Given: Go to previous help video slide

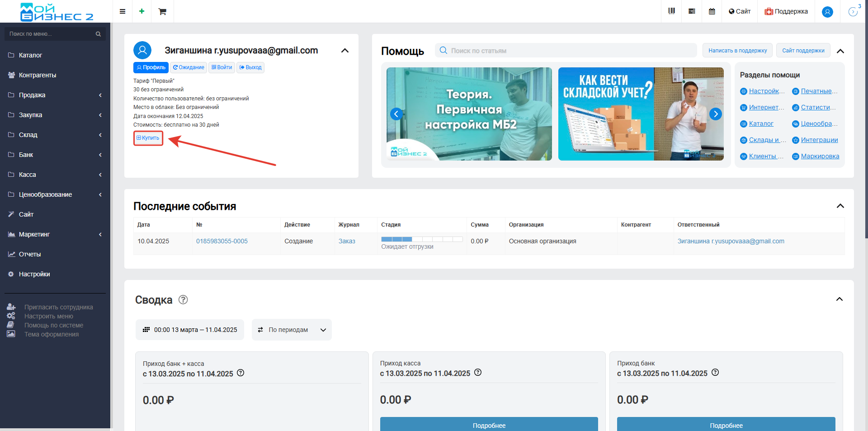Looking at the screenshot, I should click(x=396, y=114).
